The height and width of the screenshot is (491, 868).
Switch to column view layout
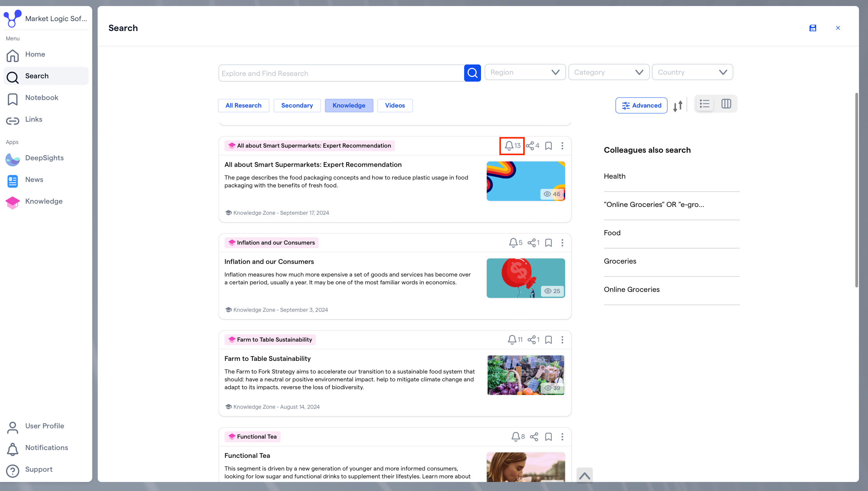726,104
